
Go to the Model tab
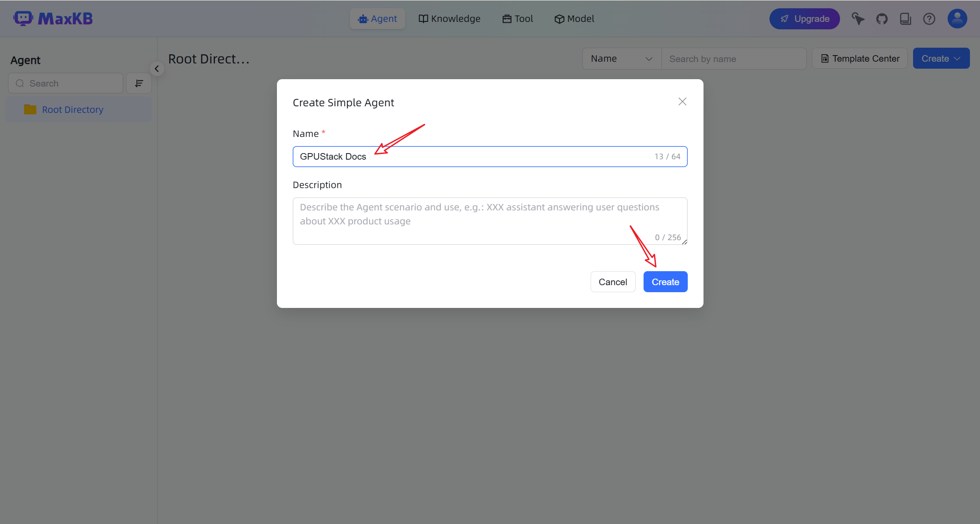(574, 19)
